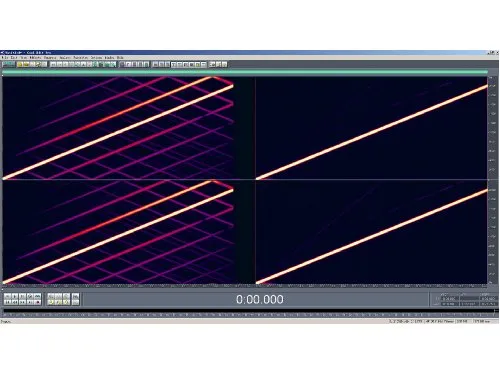Zoom out full to show the whole file
Image resolution: width=500 pixels, height=375 pixels.
pyautogui.click(x=66, y=296)
